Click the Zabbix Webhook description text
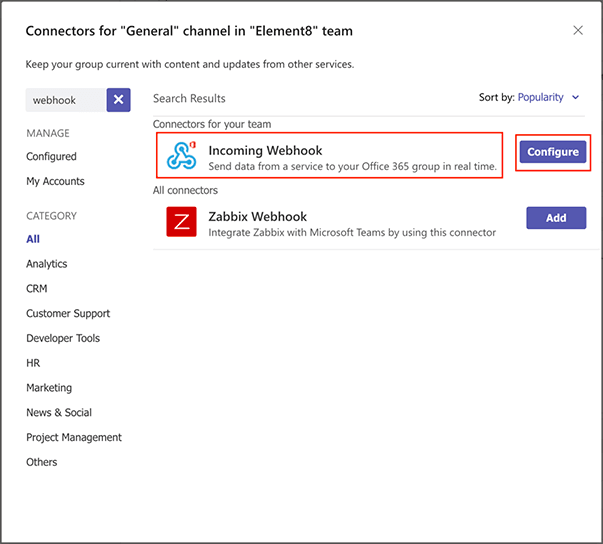The height and width of the screenshot is (544, 603). click(352, 233)
